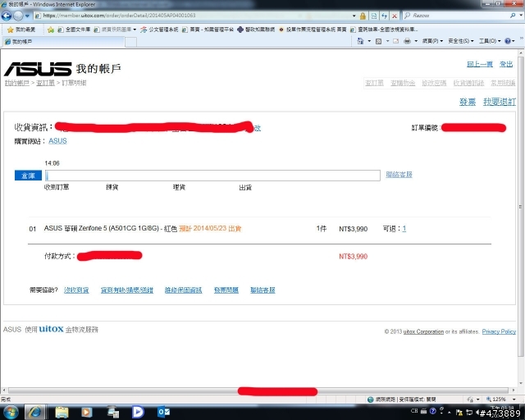The width and height of the screenshot is (525, 420).
Task: Open the 投單作業流程管理系統 bookmark
Action: (x=313, y=30)
